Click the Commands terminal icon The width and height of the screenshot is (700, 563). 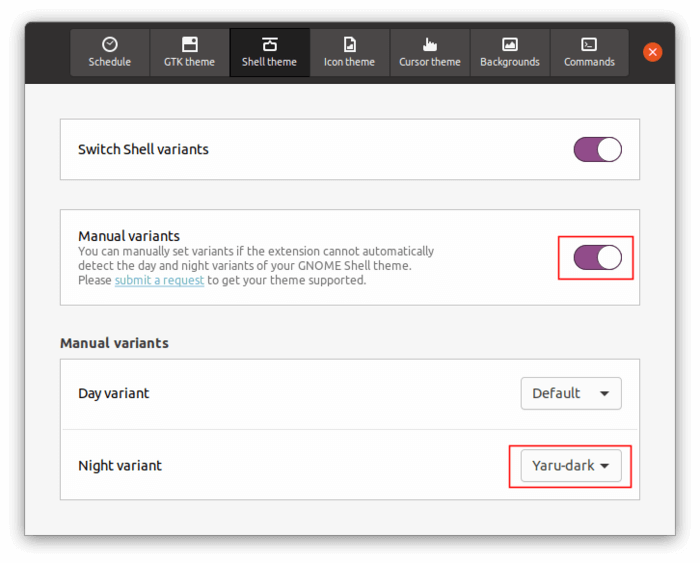tap(589, 44)
